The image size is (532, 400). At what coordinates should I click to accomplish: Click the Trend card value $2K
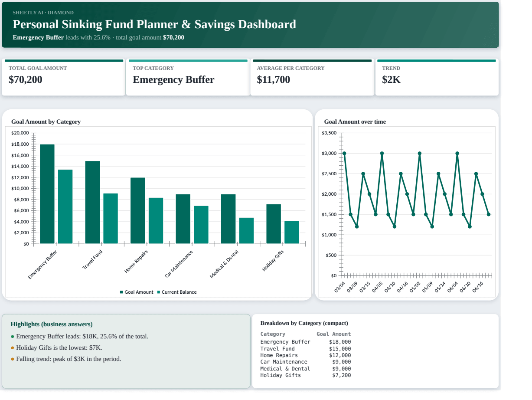point(392,79)
